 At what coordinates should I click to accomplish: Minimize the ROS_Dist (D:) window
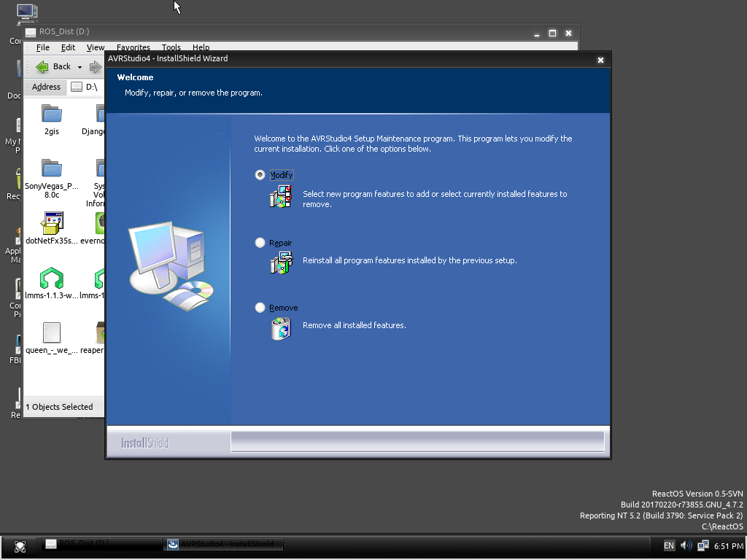coord(537,34)
